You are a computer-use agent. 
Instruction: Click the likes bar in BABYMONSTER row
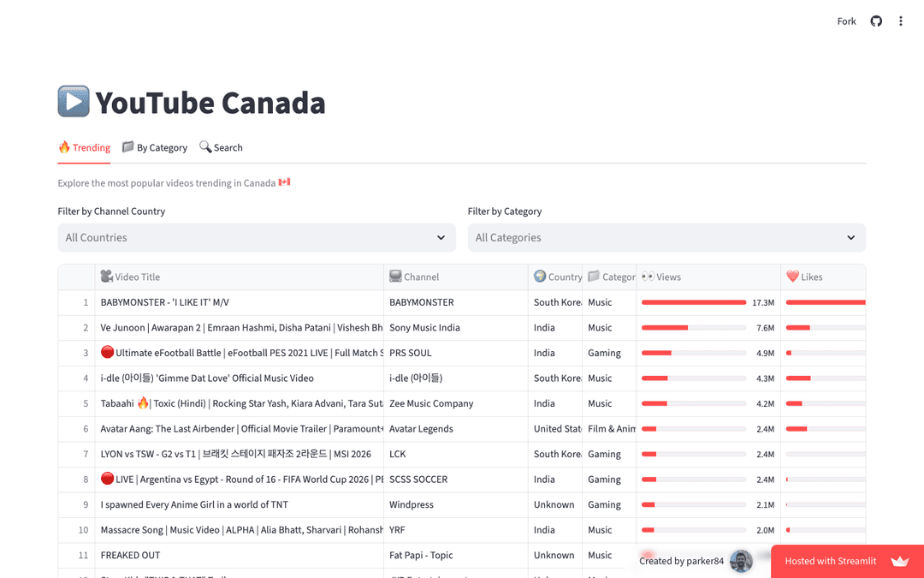tap(826, 302)
